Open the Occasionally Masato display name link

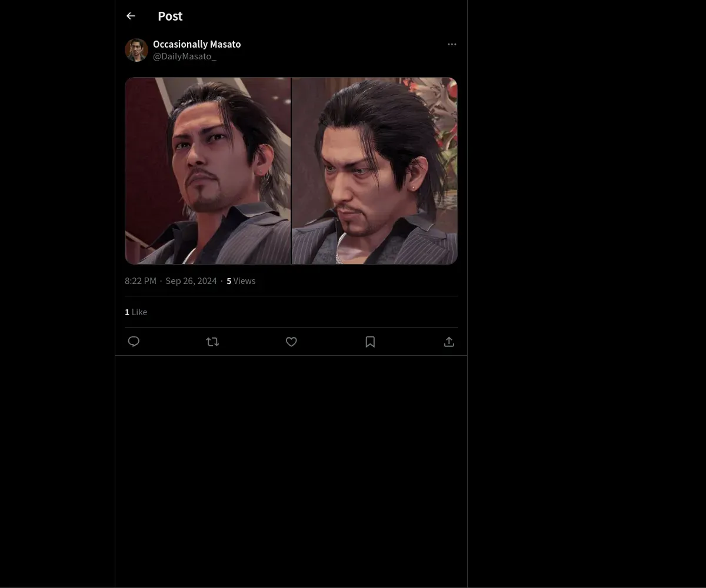click(x=197, y=44)
